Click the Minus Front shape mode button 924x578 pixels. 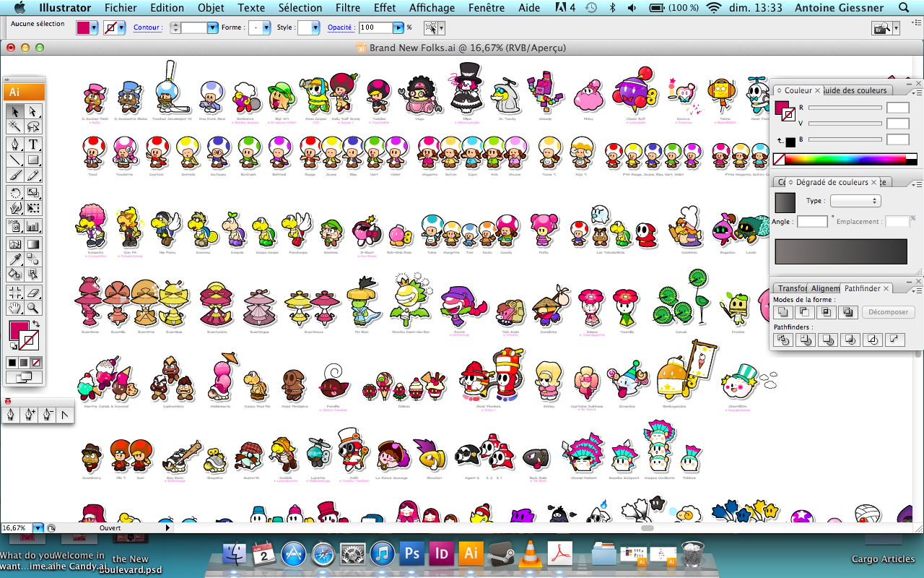coord(803,312)
